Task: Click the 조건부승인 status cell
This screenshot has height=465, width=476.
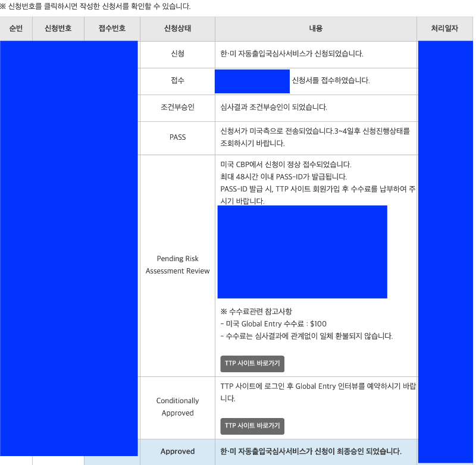Action: point(177,108)
